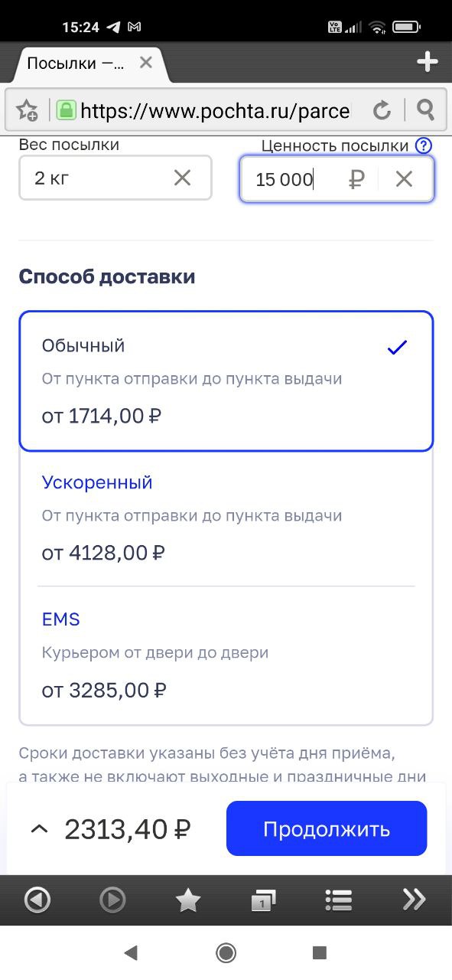
Task: Open help for Ценность посылки
Action: 424,145
